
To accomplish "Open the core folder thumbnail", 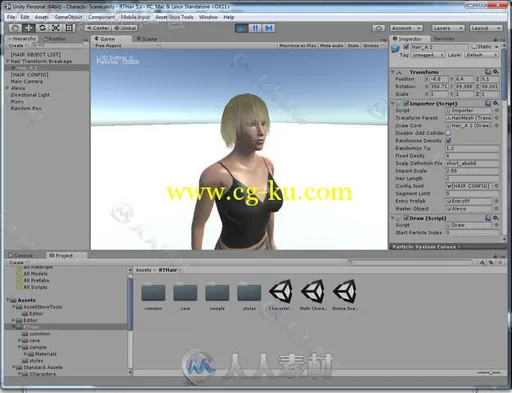I will pos(185,292).
